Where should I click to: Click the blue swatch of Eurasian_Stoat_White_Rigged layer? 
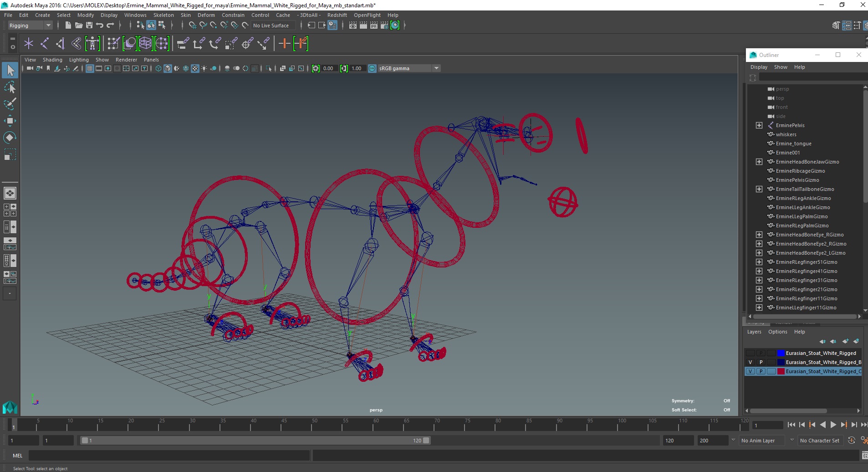click(x=781, y=353)
